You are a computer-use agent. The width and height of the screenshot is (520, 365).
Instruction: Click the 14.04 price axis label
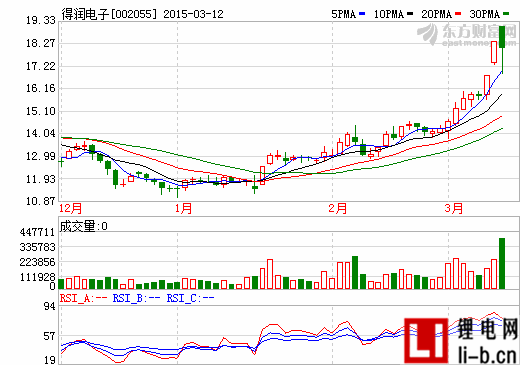click(41, 133)
